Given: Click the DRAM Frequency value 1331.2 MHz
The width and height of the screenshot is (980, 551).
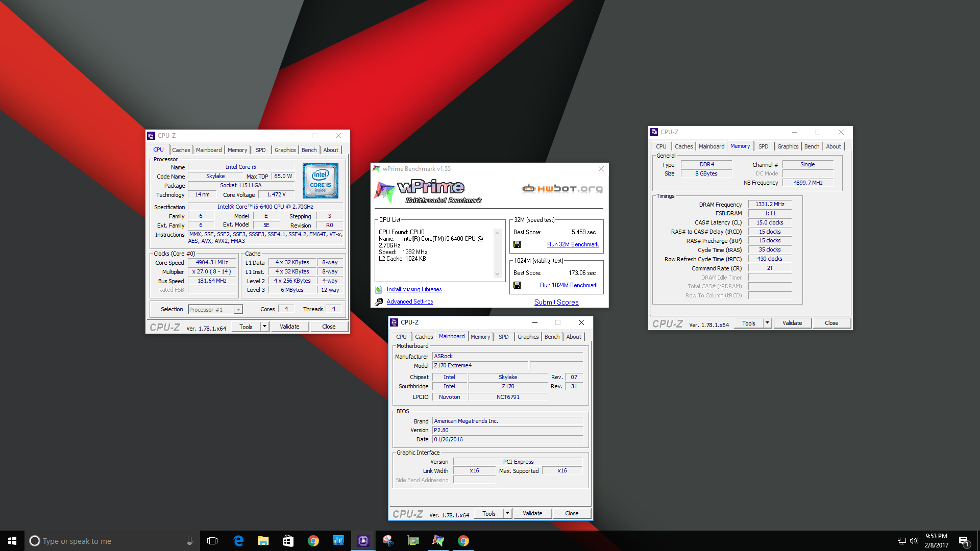Looking at the screenshot, I should tap(770, 204).
